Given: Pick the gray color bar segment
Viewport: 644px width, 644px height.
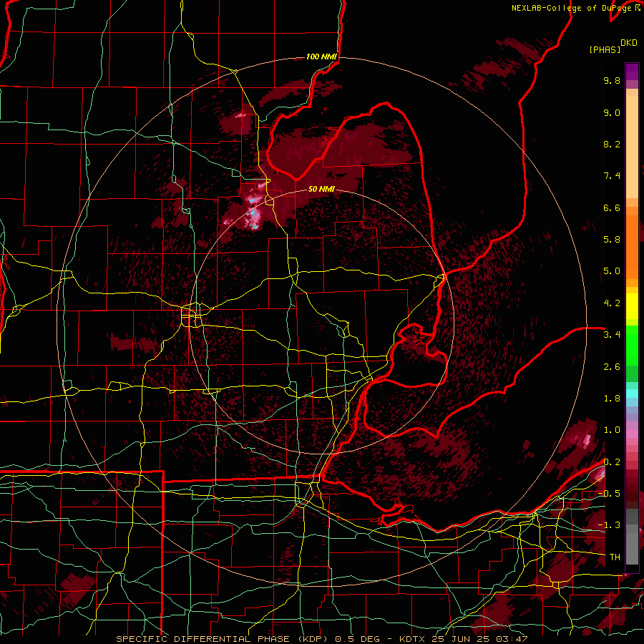Looking at the screenshot, I should point(632,536).
